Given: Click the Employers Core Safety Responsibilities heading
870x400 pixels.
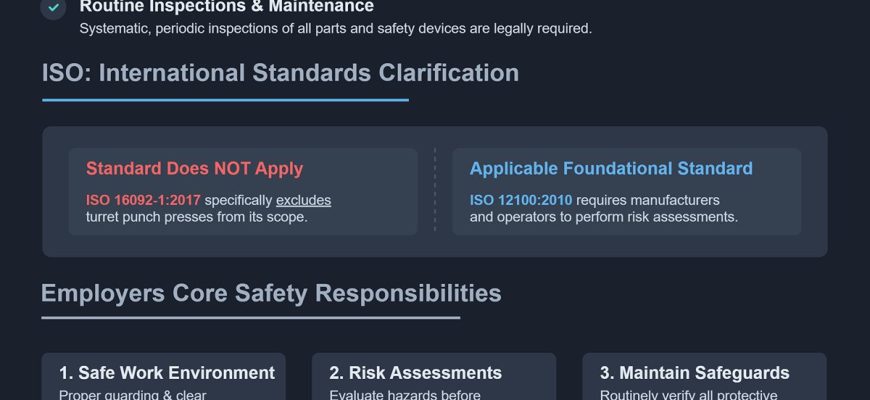Looking at the screenshot, I should (271, 293).
